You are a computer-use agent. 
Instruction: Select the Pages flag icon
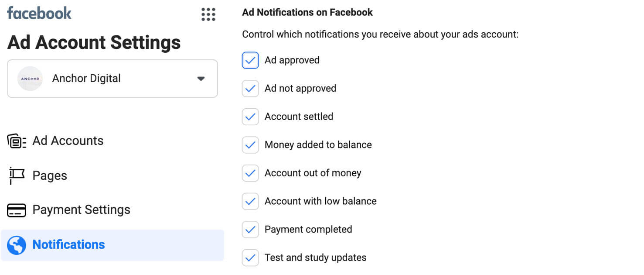[17, 175]
